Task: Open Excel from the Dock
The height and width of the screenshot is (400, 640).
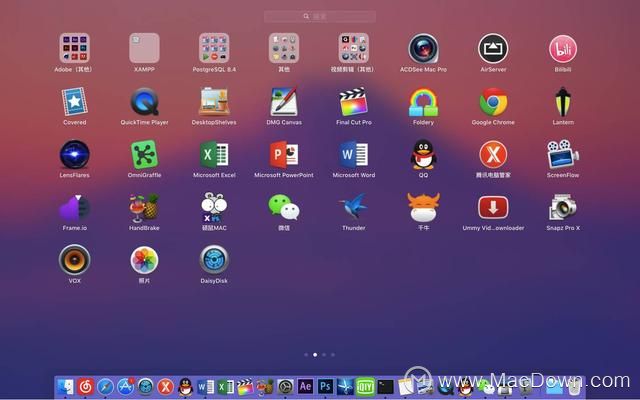Action: tap(225, 386)
